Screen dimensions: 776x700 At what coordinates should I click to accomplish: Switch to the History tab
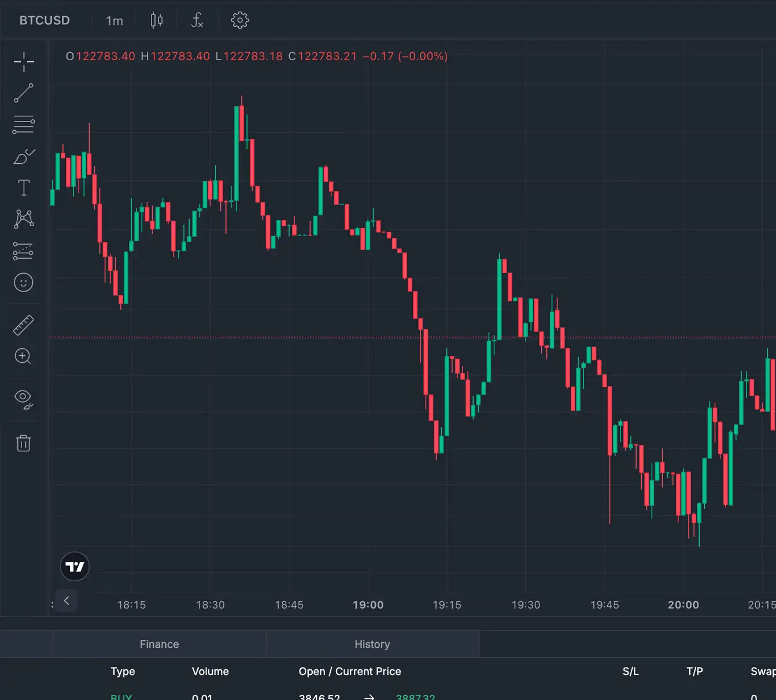click(372, 644)
